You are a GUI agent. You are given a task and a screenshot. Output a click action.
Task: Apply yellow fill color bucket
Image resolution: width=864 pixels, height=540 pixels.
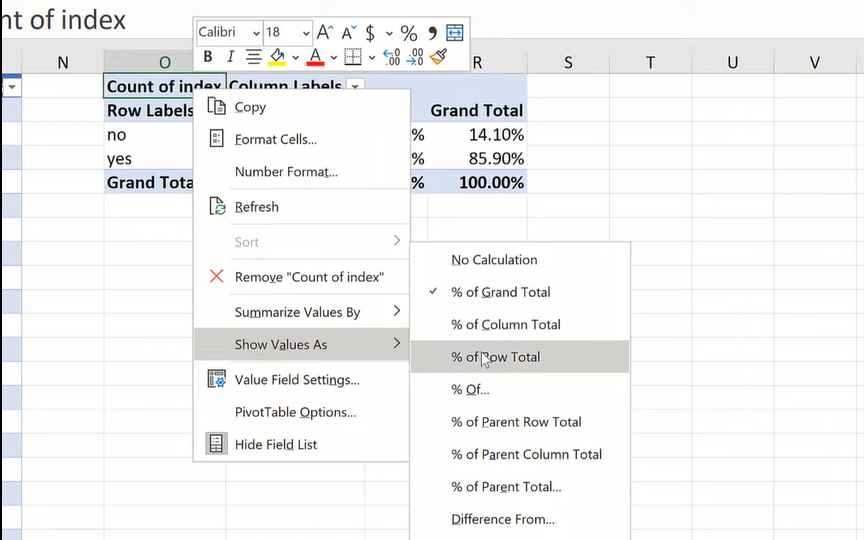[x=277, y=57]
